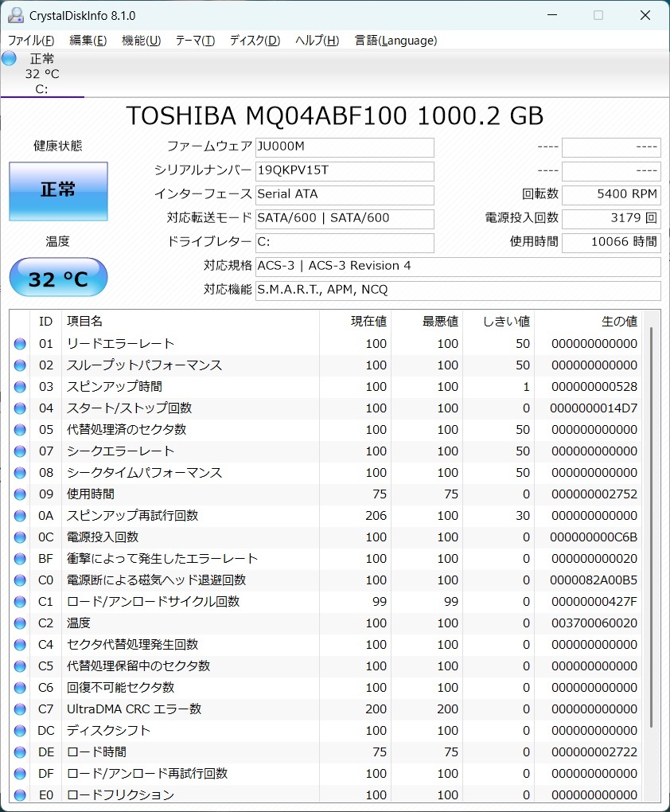Click the transfer mode field SATA/600 | SATA/600
The image size is (670, 812).
(345, 219)
